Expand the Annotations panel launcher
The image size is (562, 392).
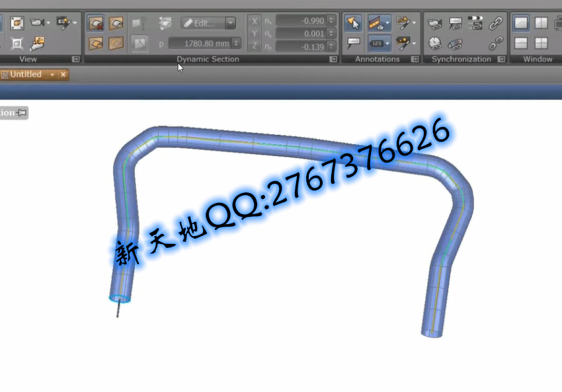pos(415,59)
